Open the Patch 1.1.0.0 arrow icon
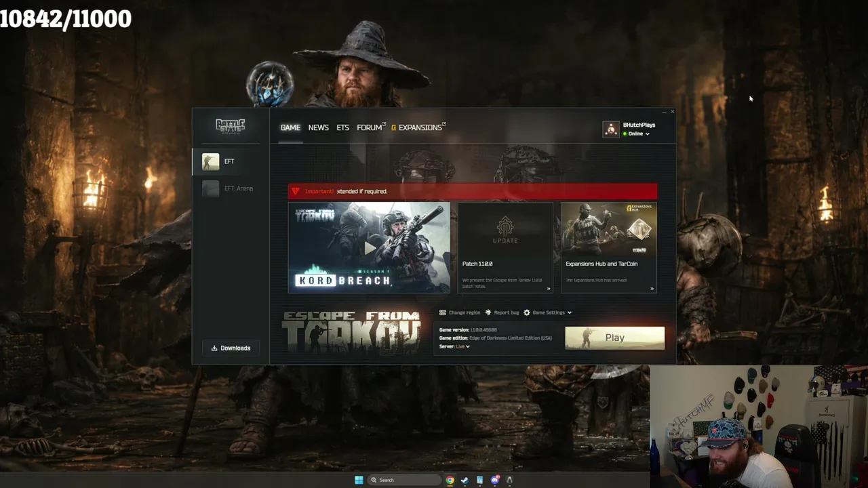 pyautogui.click(x=549, y=289)
